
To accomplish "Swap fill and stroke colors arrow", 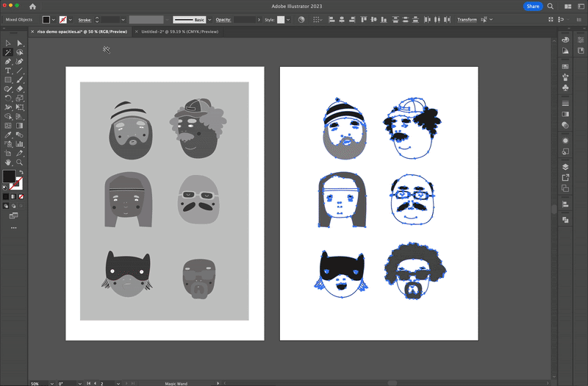I will pyautogui.click(x=21, y=172).
